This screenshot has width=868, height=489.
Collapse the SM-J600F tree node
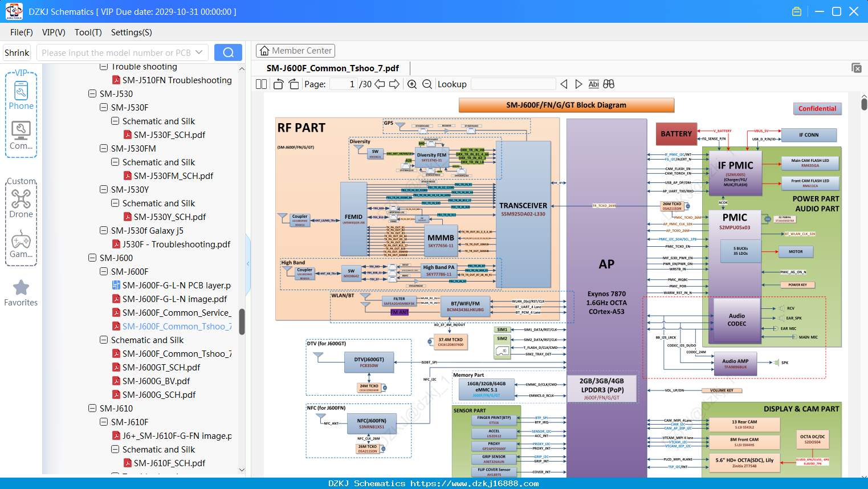pos(104,271)
